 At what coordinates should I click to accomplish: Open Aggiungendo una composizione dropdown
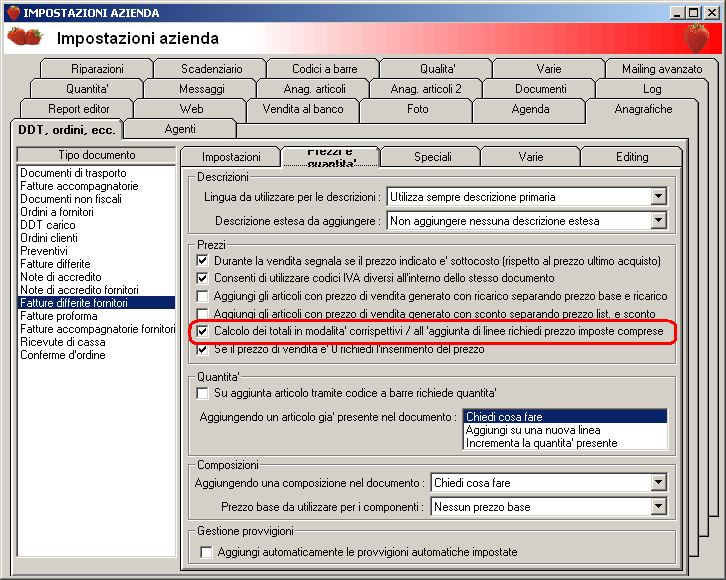[x=658, y=483]
